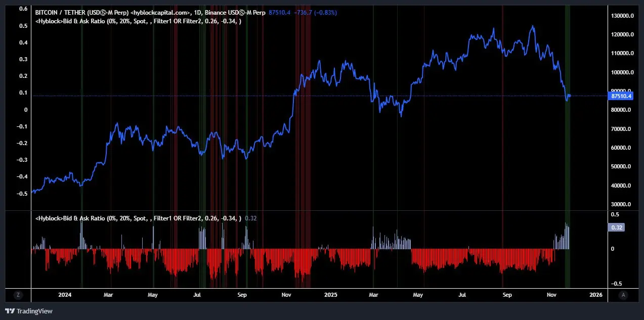This screenshot has width=644, height=320.
Task: Click the 120000.0 price scale label
Action: pyautogui.click(x=622, y=34)
